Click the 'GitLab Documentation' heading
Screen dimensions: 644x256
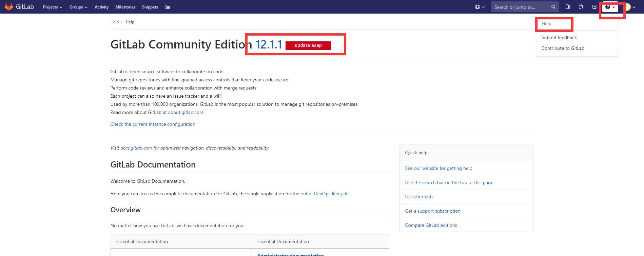153,164
